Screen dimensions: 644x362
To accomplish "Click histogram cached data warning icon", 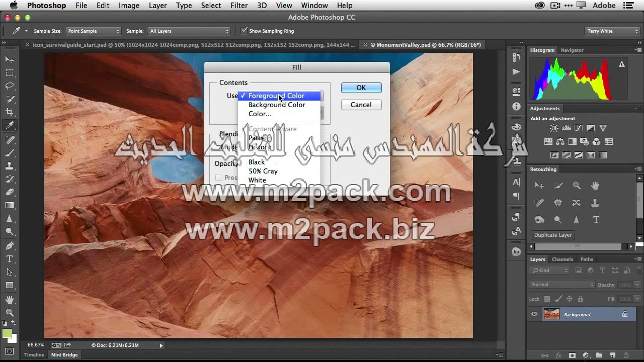I will pyautogui.click(x=622, y=64).
